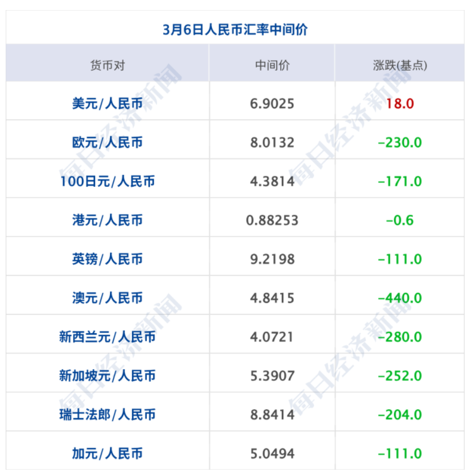Select the 瑞士法郎/人民币 currency pair

click(x=108, y=414)
